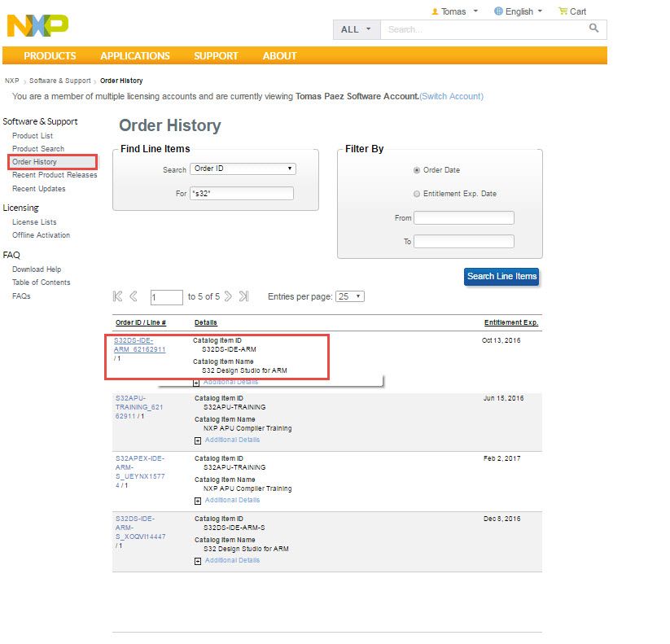Select the Entitlement Exp. Date radio button
This screenshot has height=644, width=670.
(x=417, y=194)
